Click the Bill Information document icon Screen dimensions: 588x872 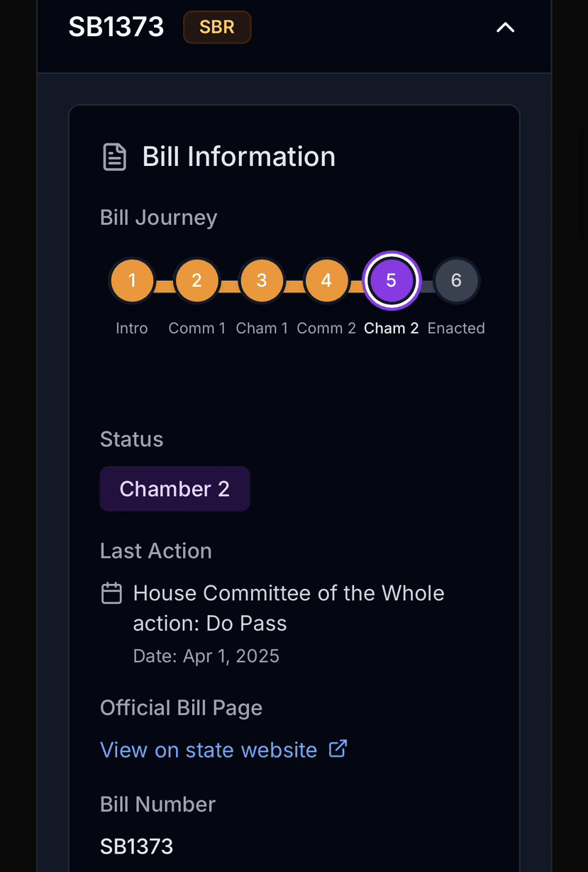pyautogui.click(x=115, y=157)
